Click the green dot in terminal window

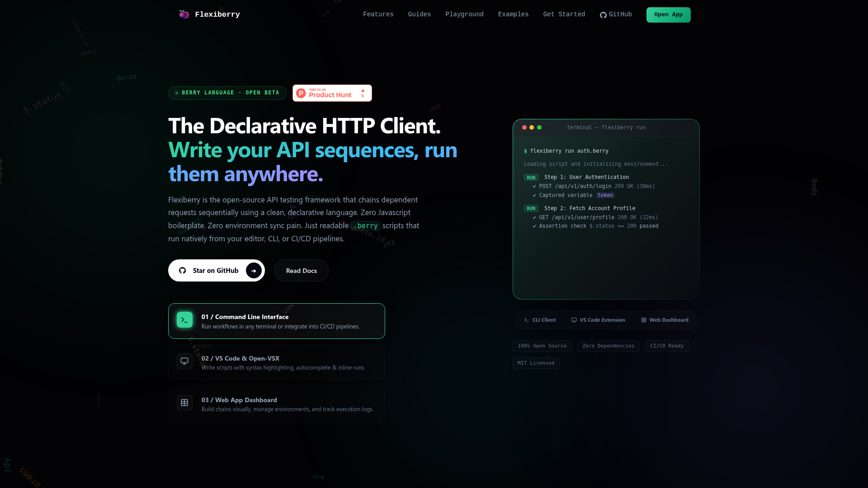[x=539, y=127]
